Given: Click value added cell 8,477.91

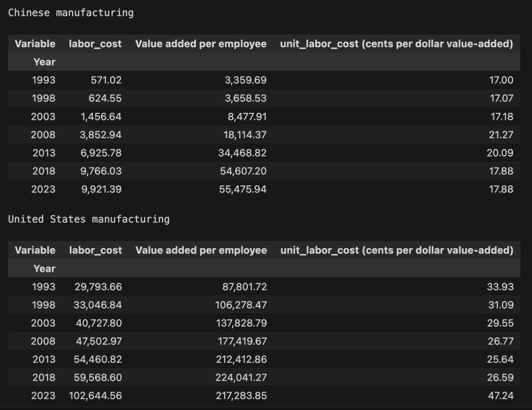Looking at the screenshot, I should [247, 116].
